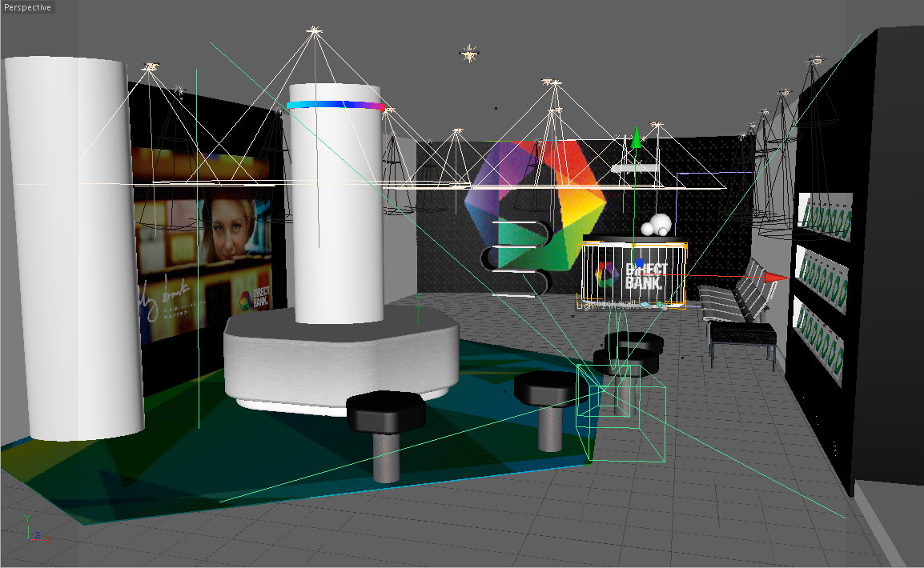
Task: Select the green camera wireframe box
Action: coord(621,412)
